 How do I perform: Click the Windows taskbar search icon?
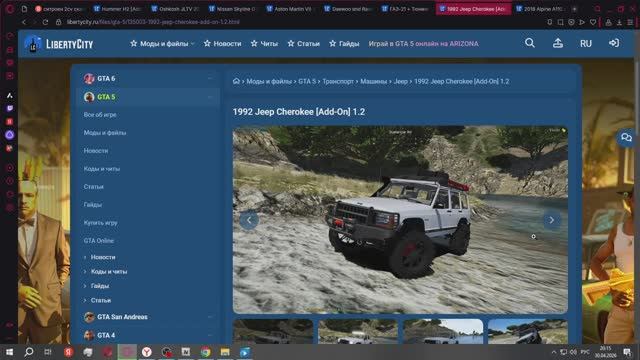point(29,352)
